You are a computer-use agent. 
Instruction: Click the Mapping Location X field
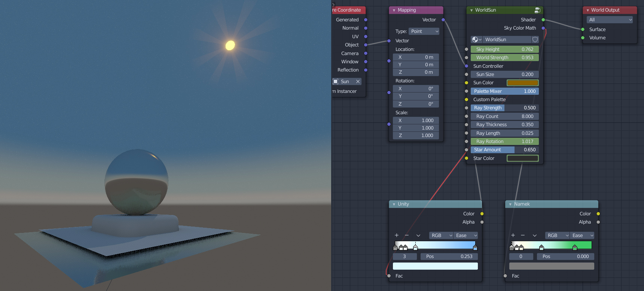pos(416,57)
